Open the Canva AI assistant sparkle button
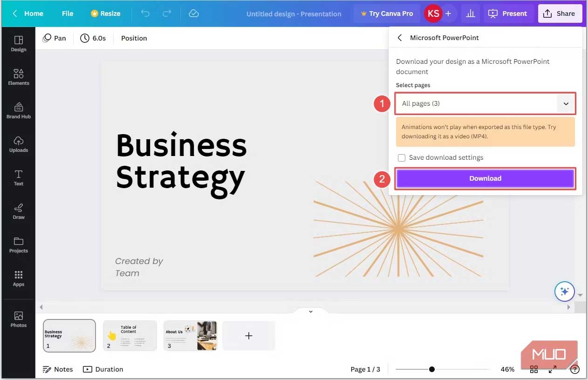Screen dimensions: 588x380 coord(564,291)
